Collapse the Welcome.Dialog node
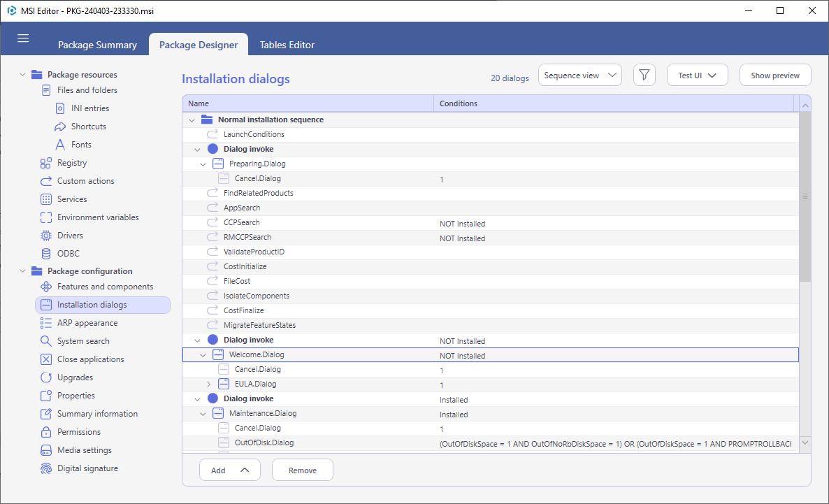 (203, 355)
